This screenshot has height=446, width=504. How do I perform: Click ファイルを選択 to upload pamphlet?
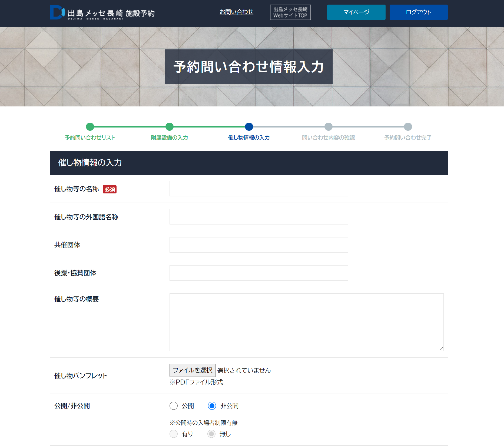[x=193, y=370]
